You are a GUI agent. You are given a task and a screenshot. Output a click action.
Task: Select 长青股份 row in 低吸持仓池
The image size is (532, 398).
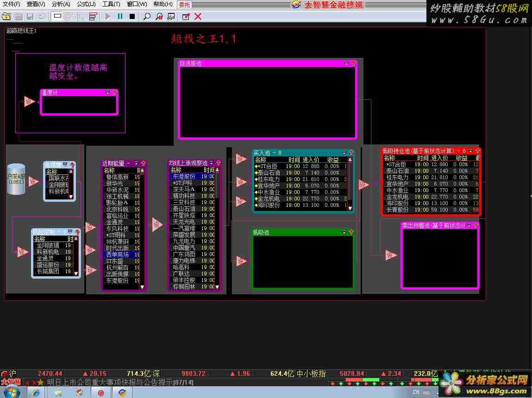tap(431, 210)
